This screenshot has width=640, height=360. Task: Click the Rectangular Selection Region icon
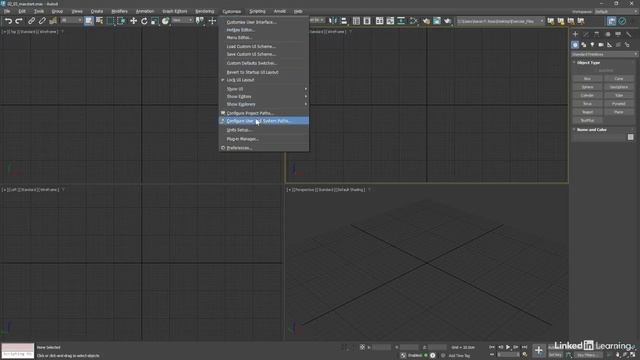(x=110, y=21)
